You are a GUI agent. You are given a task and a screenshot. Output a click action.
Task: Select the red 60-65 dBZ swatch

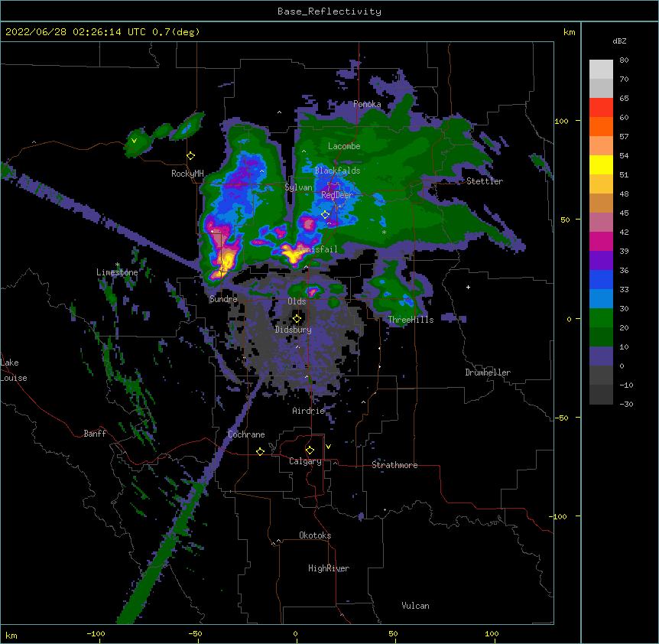[x=601, y=108]
